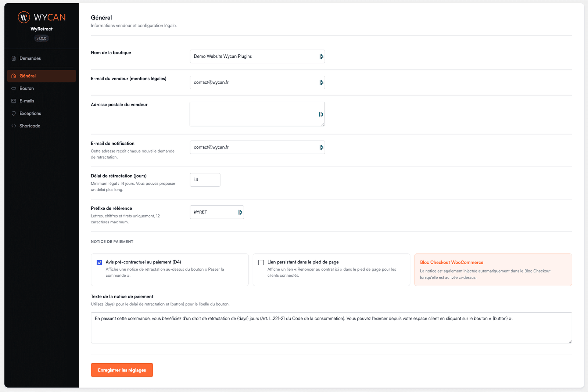
Task: Click autofill icon in Adresse postale field
Action: (321, 114)
